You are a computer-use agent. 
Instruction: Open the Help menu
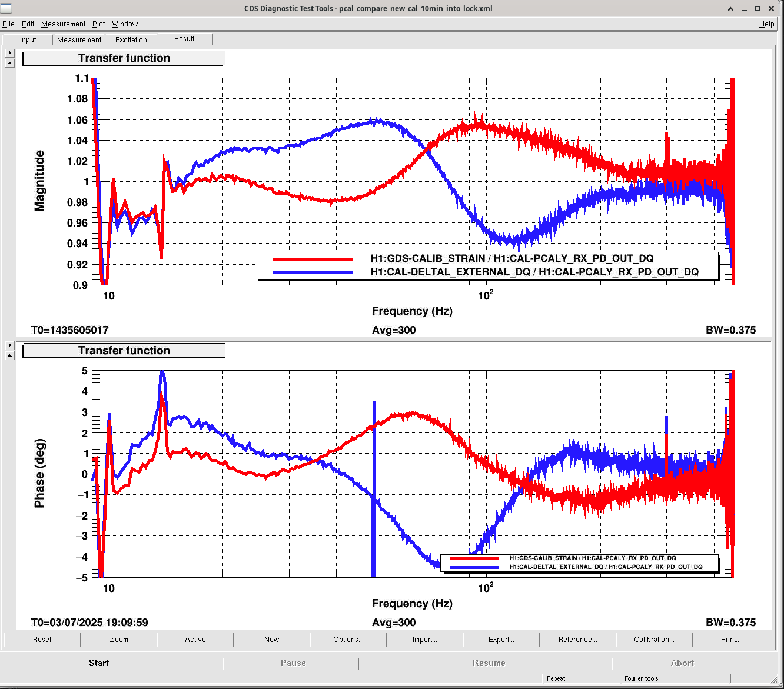pyautogui.click(x=766, y=24)
